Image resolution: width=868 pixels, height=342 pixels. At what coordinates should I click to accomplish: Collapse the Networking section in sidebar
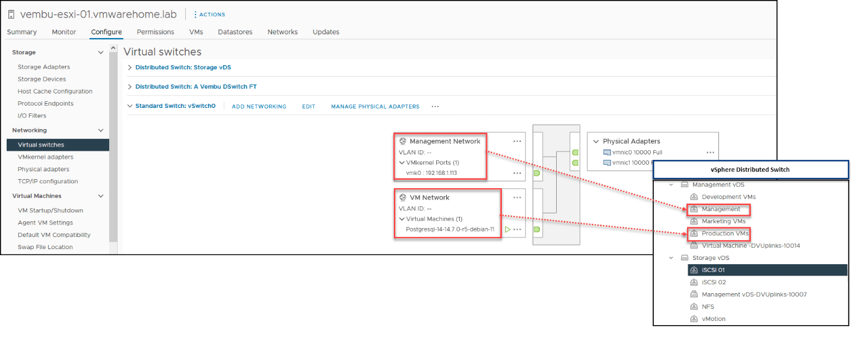point(101,130)
